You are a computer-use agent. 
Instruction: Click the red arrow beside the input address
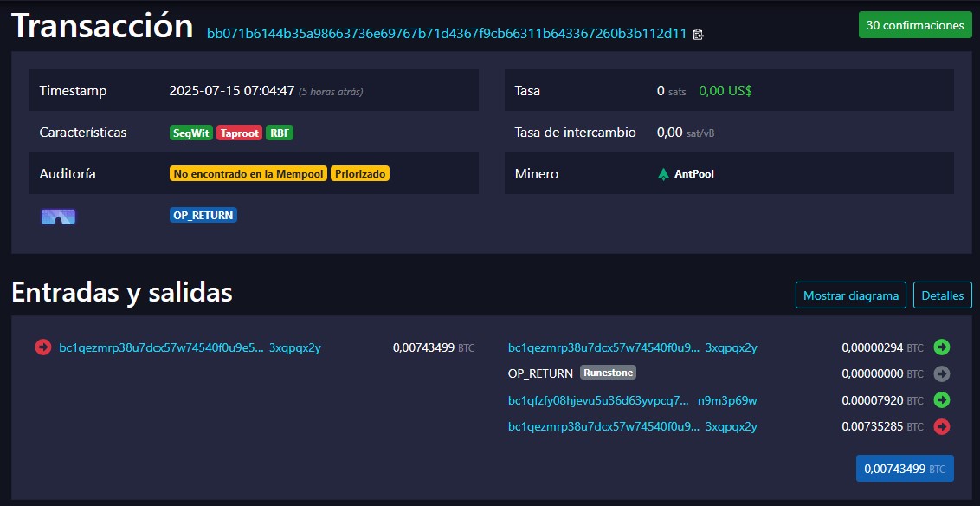click(43, 347)
